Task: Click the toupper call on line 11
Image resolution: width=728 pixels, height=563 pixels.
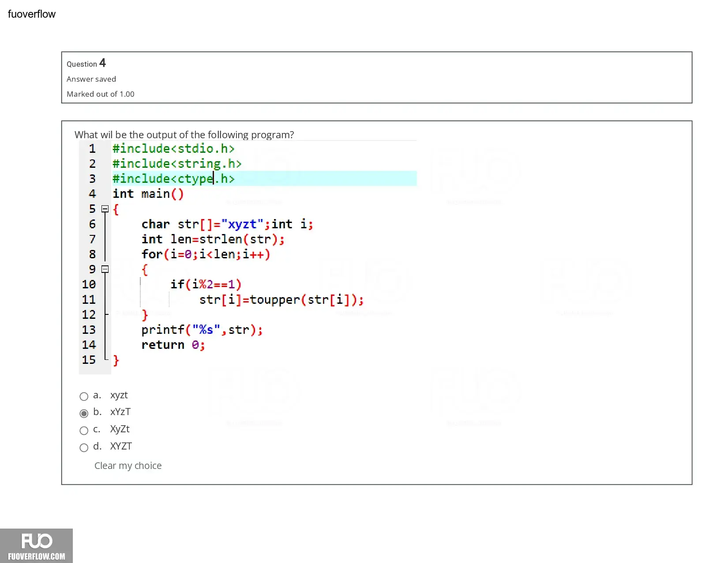Action: point(281,300)
